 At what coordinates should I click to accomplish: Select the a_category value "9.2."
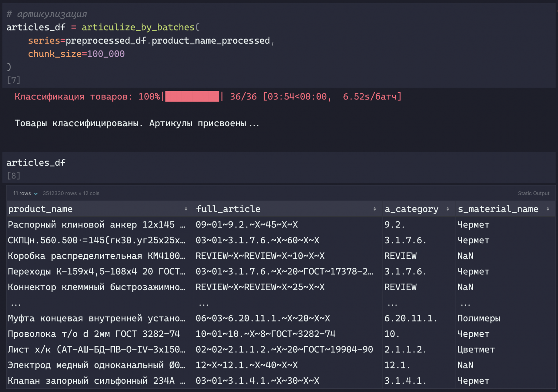coord(395,225)
